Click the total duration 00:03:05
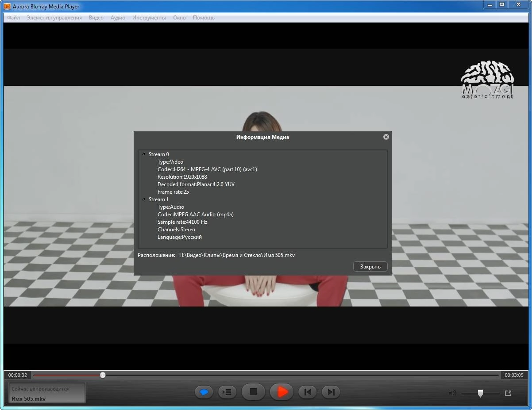This screenshot has width=532, height=410. coord(514,375)
